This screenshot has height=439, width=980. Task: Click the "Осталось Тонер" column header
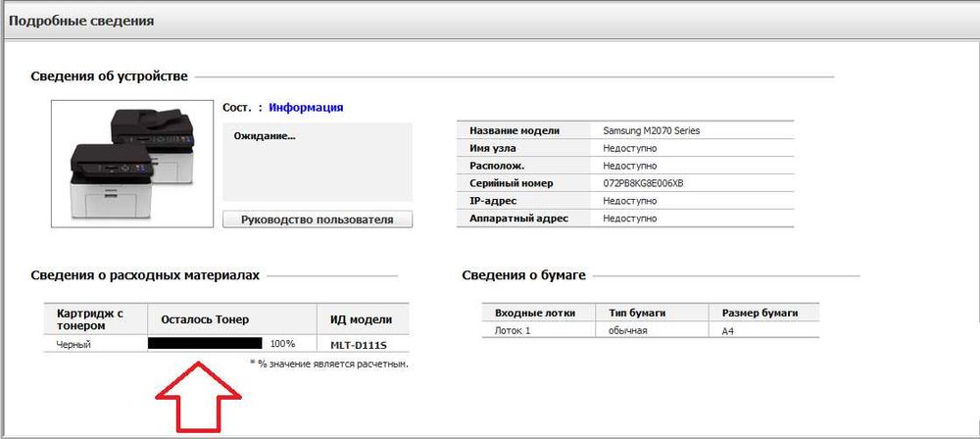tap(205, 319)
